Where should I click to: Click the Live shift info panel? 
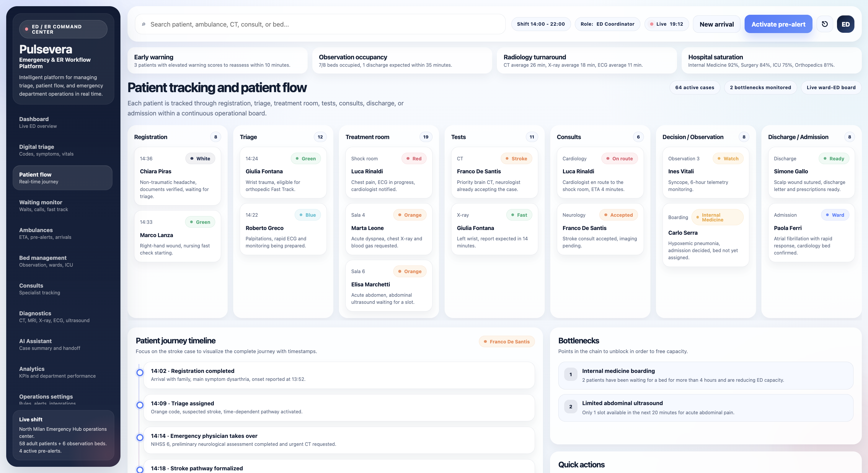[63, 435]
